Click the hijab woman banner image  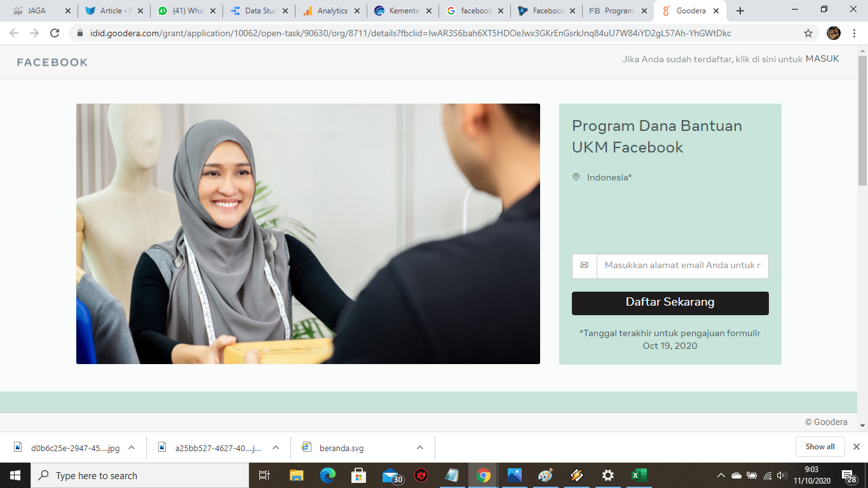coord(308,234)
